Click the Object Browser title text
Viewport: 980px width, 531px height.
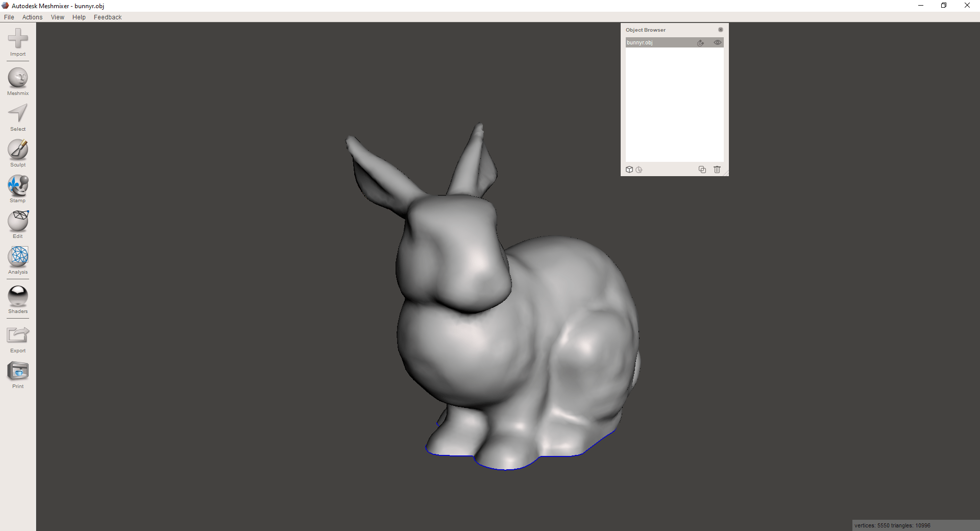click(646, 30)
